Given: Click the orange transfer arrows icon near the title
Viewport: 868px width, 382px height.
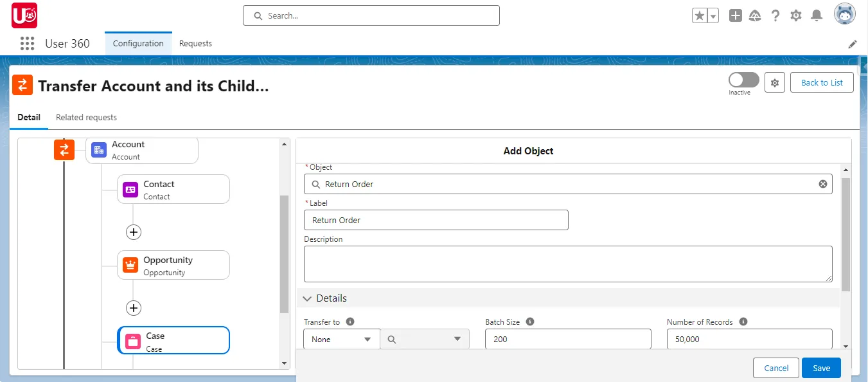Looking at the screenshot, I should (x=22, y=84).
